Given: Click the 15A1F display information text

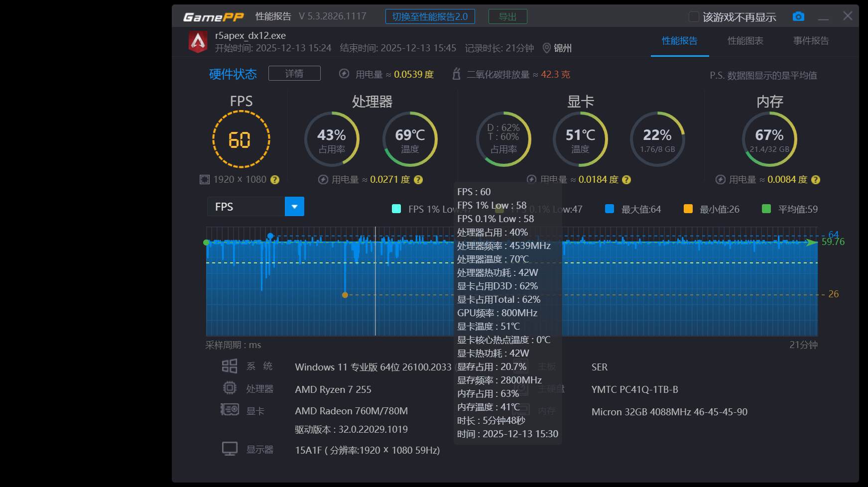Looking at the screenshot, I should coord(368,450).
